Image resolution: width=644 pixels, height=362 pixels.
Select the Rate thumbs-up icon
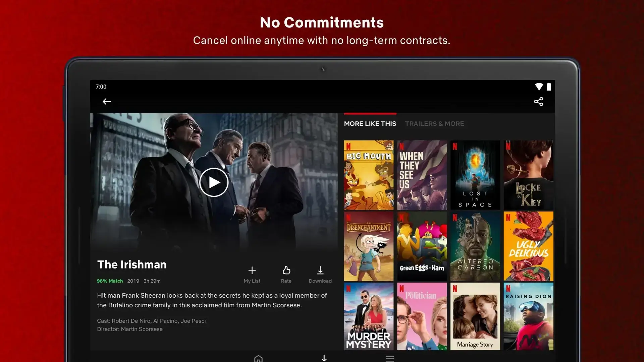[286, 270]
